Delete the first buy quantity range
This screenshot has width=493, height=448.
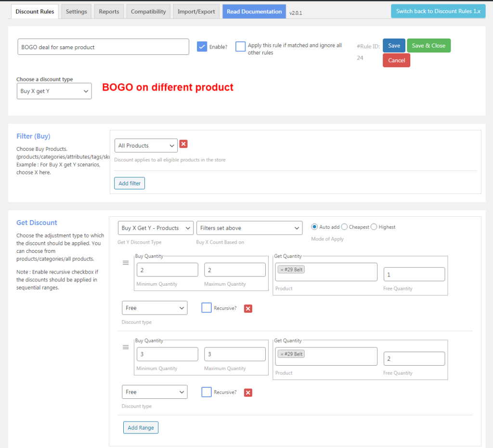[248, 309]
